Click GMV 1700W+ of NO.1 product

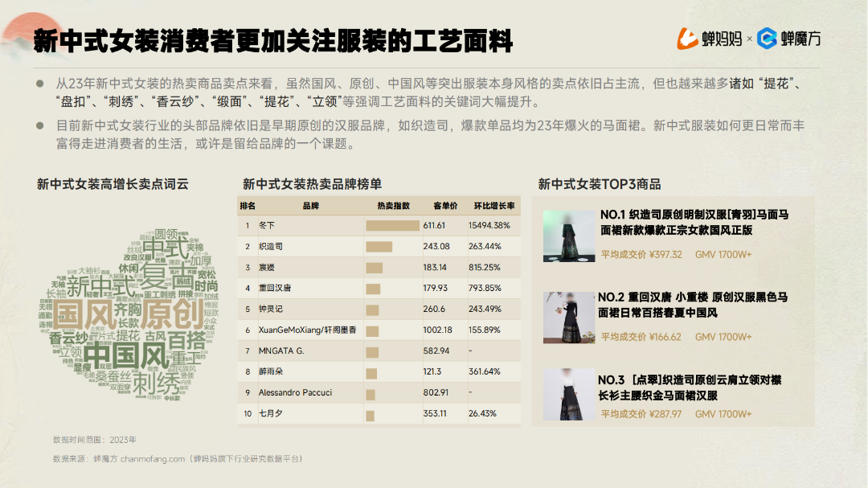coord(723,255)
